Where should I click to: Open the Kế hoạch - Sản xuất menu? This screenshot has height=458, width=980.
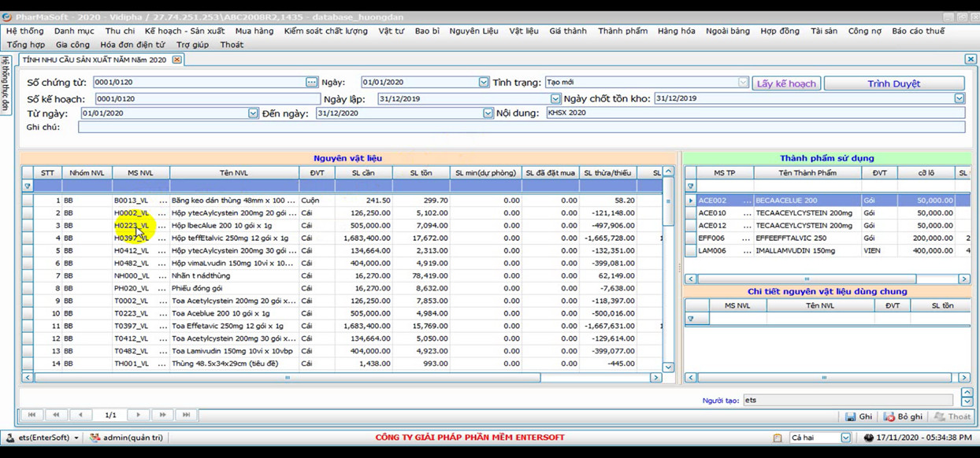[184, 31]
